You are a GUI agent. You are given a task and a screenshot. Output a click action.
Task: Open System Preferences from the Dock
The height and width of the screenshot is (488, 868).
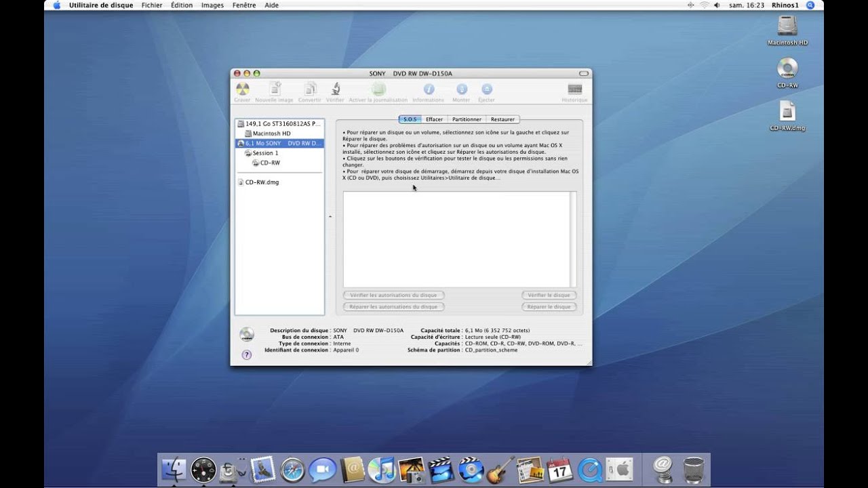point(619,469)
